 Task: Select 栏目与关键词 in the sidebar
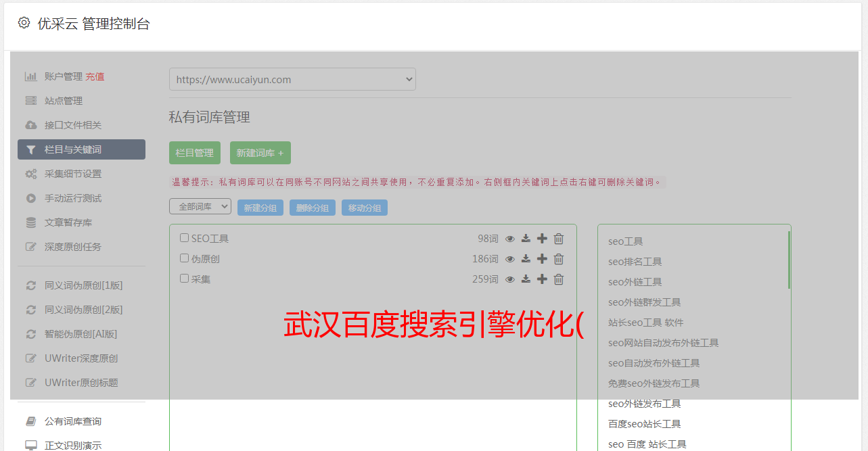tap(81, 149)
